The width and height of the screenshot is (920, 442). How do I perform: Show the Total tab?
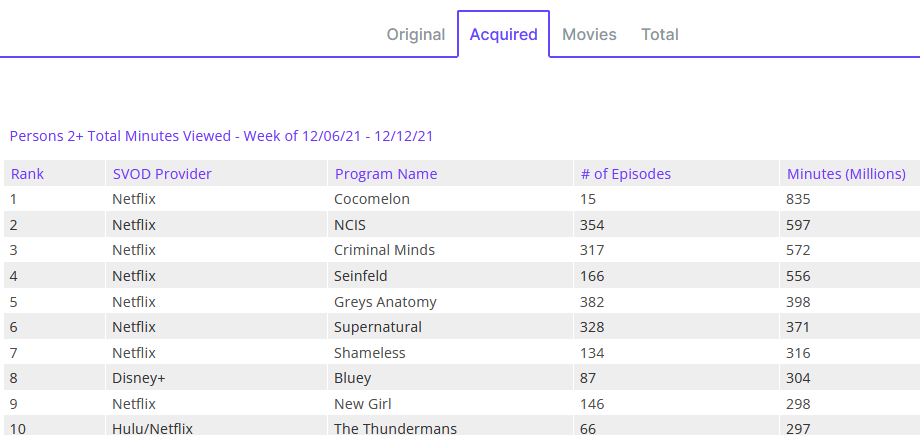tap(660, 34)
